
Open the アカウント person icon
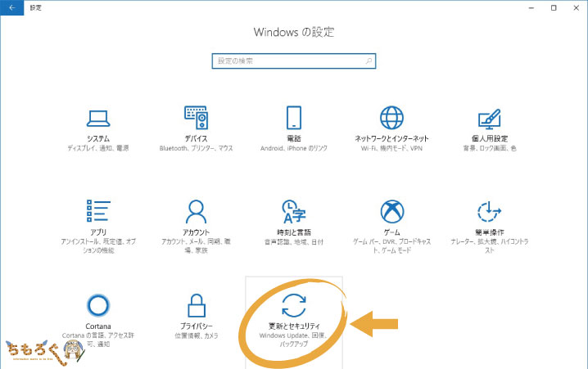coord(196,211)
